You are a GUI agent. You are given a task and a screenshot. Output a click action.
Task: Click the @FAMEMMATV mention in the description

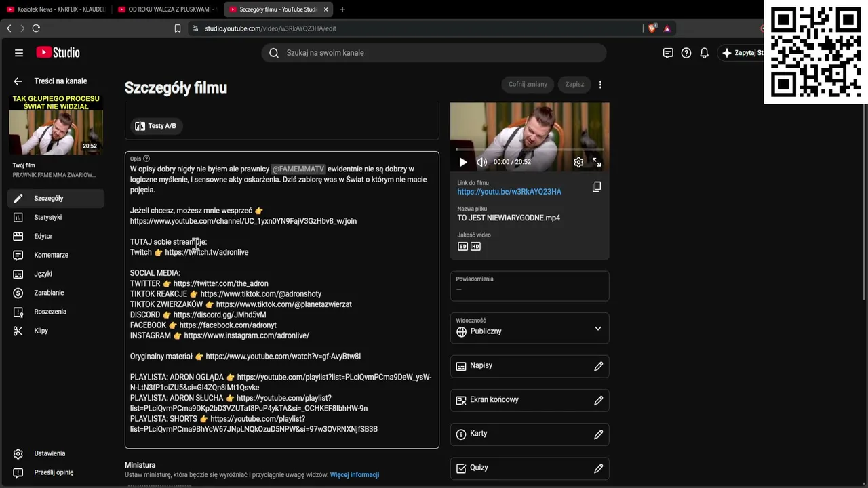(x=298, y=169)
